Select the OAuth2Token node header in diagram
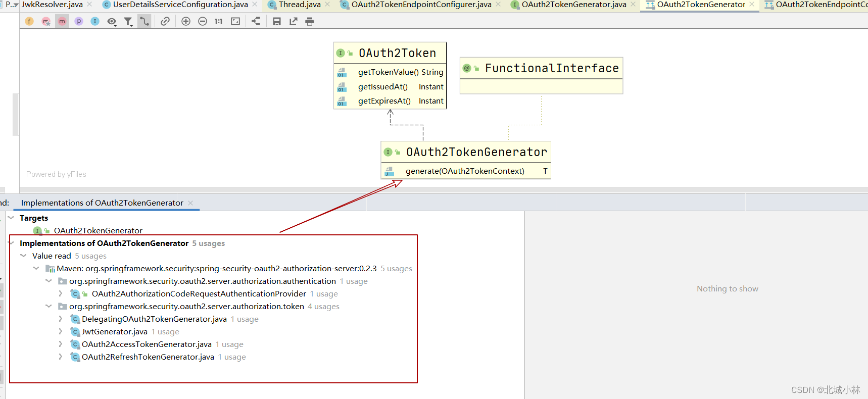Image resolution: width=868 pixels, height=399 pixels. point(390,53)
